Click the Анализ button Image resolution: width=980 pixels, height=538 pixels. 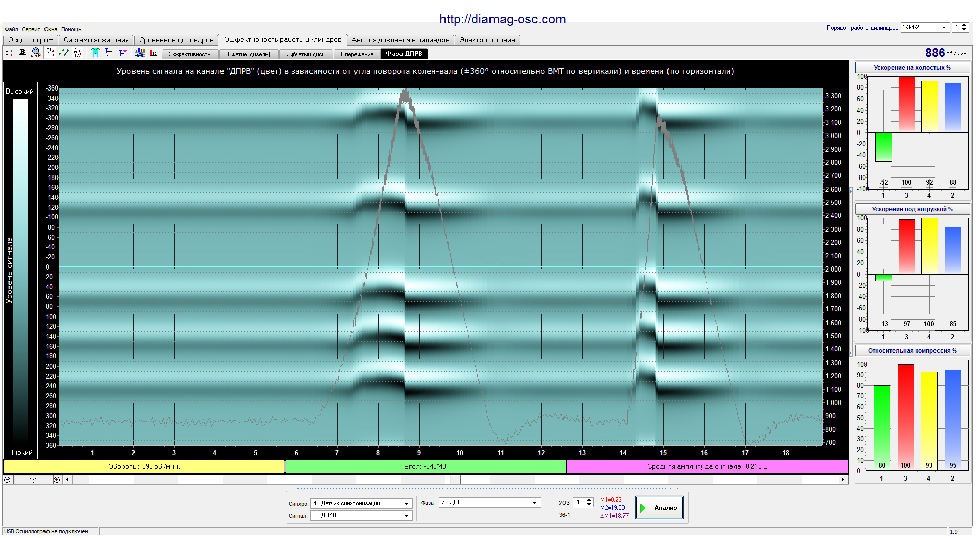pos(659,508)
